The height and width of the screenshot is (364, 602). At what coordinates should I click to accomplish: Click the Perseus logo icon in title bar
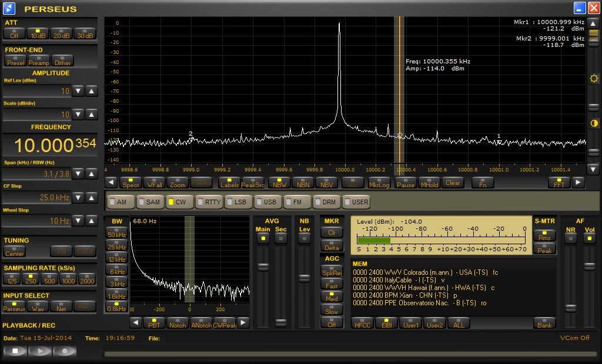point(8,8)
